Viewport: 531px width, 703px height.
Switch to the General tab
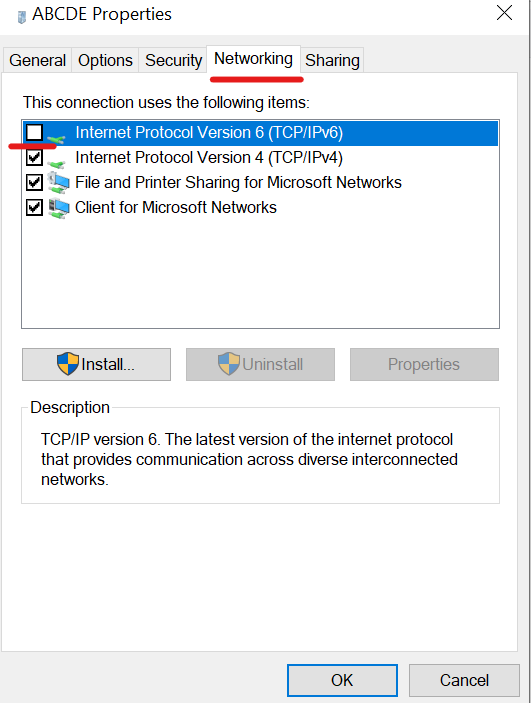pos(37,60)
